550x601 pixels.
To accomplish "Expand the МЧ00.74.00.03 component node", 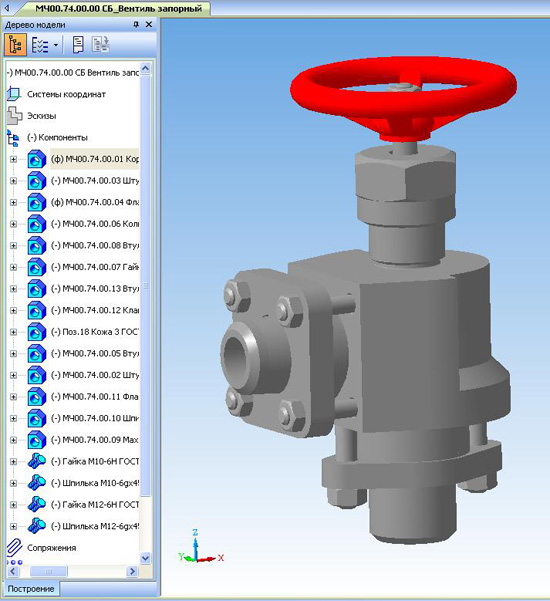I will [x=13, y=181].
